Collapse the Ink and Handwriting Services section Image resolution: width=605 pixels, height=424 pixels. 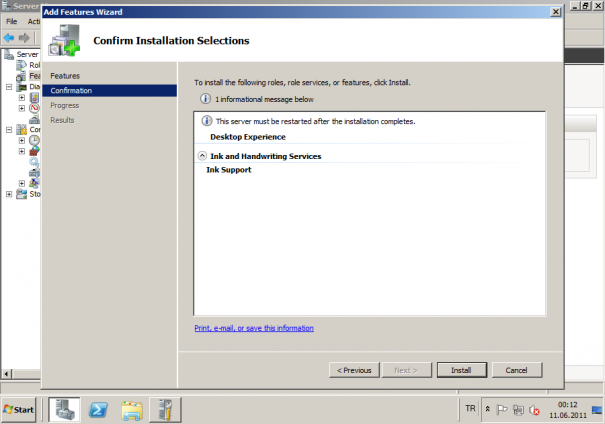coord(202,156)
